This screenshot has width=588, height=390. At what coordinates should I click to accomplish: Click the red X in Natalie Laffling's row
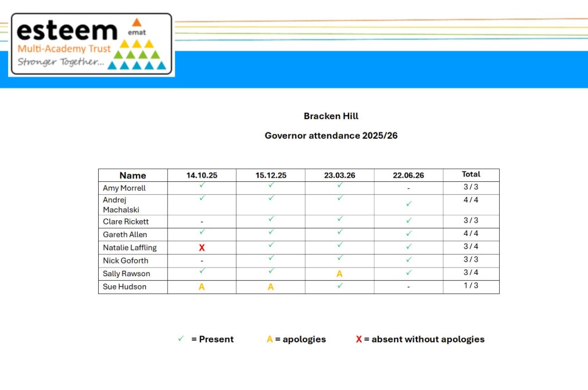(202, 248)
